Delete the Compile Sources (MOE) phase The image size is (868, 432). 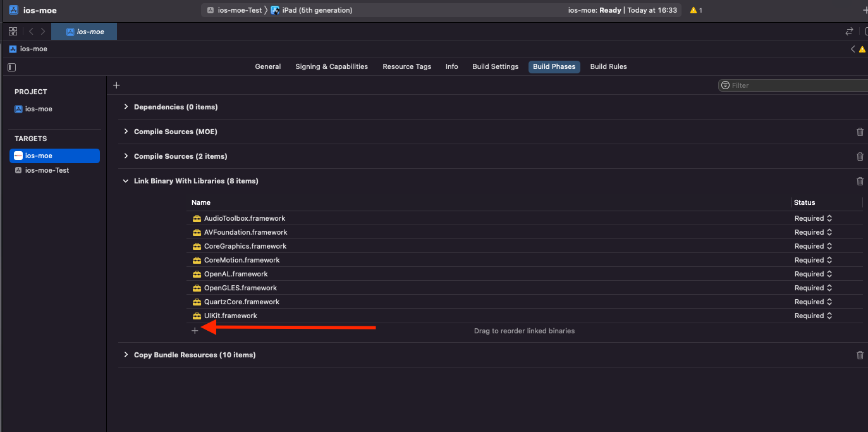860,132
